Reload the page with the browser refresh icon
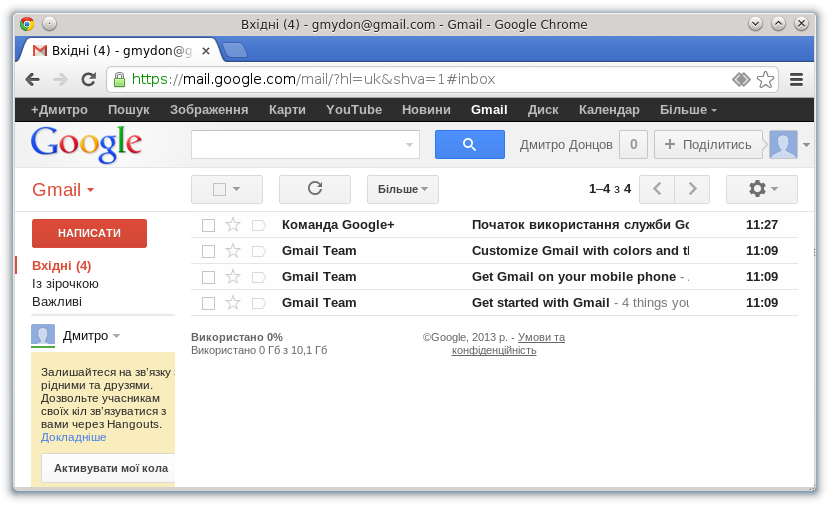Screen dimensions: 832x508 [88, 80]
